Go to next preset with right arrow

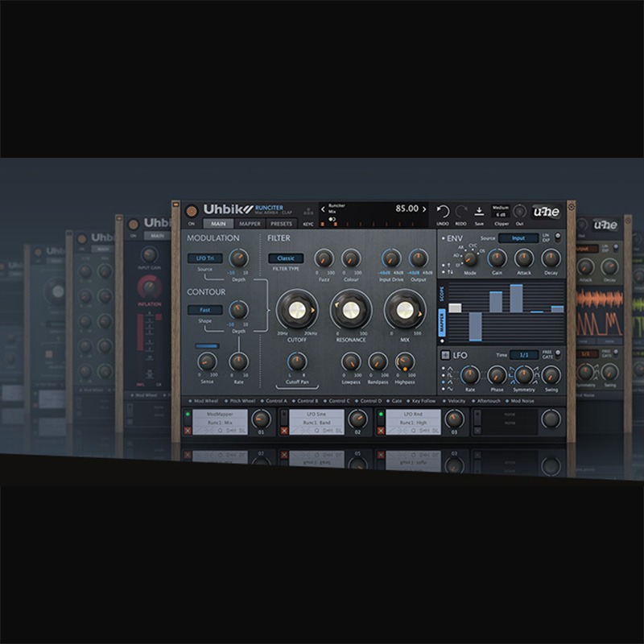click(x=424, y=209)
